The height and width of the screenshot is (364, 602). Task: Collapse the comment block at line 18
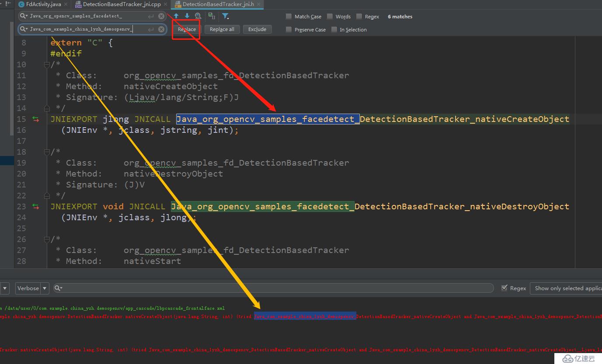pos(47,152)
